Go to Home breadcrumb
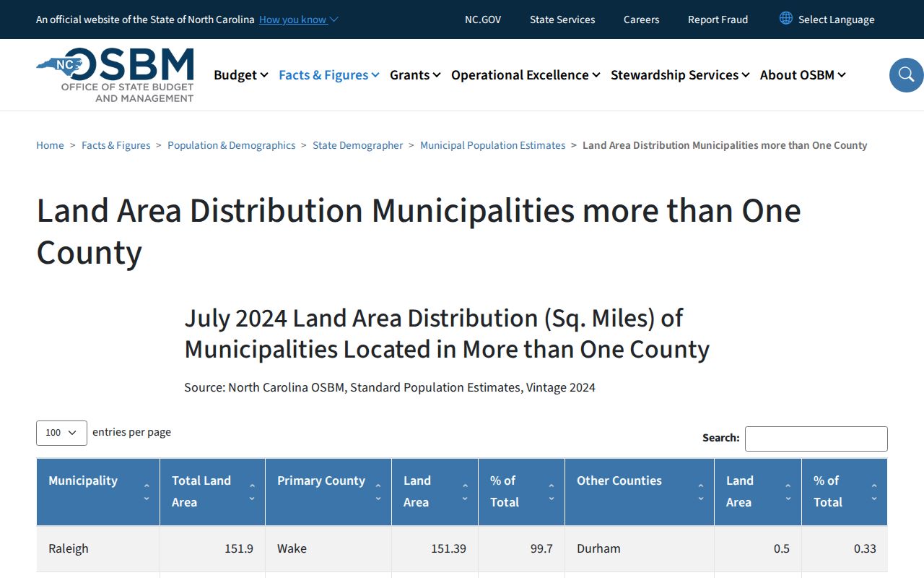 click(x=50, y=145)
